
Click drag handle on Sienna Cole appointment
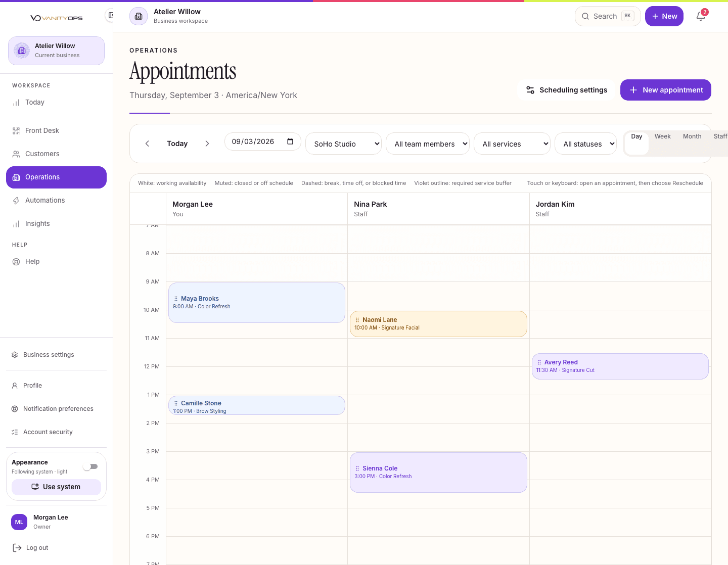coord(357,468)
